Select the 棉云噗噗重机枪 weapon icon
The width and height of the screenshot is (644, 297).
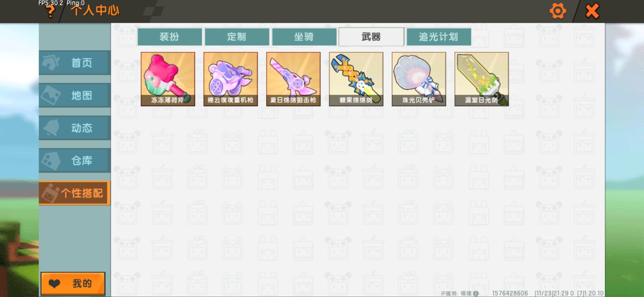click(231, 79)
